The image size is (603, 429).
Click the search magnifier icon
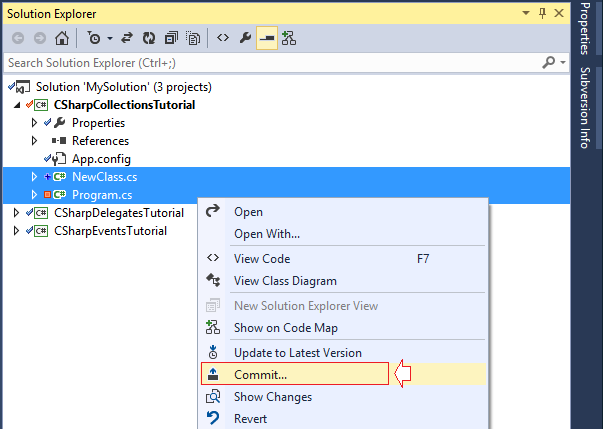coord(548,62)
